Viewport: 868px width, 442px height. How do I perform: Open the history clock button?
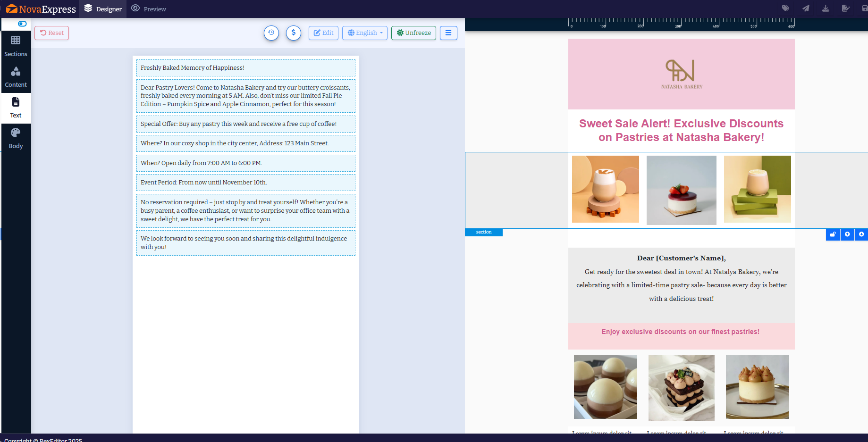(x=271, y=33)
